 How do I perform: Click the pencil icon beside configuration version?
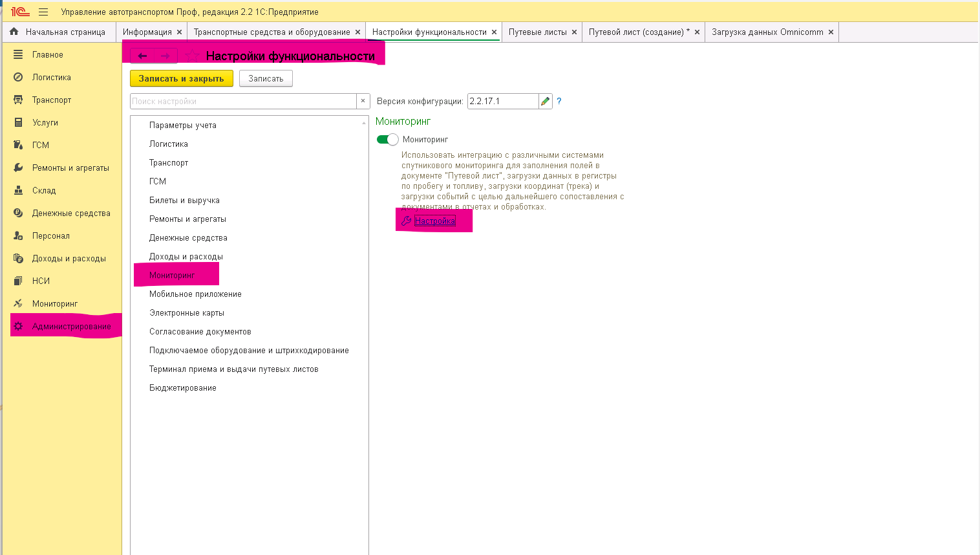pyautogui.click(x=546, y=101)
